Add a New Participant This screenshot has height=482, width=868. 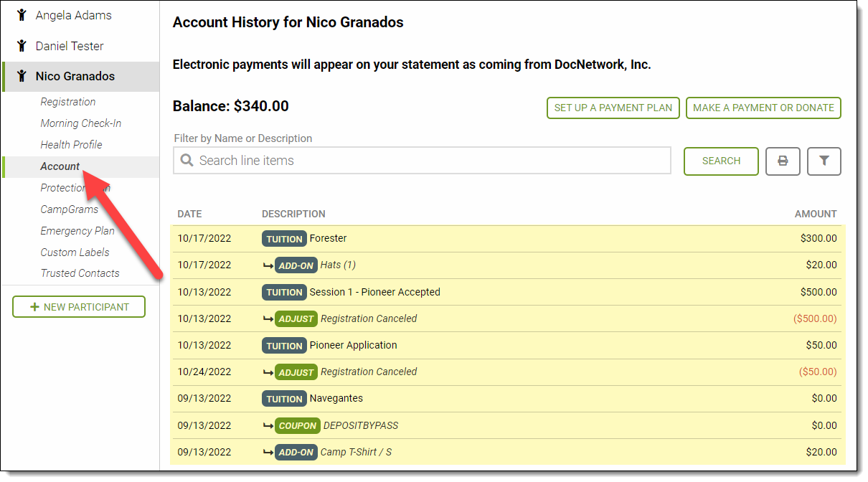79,307
